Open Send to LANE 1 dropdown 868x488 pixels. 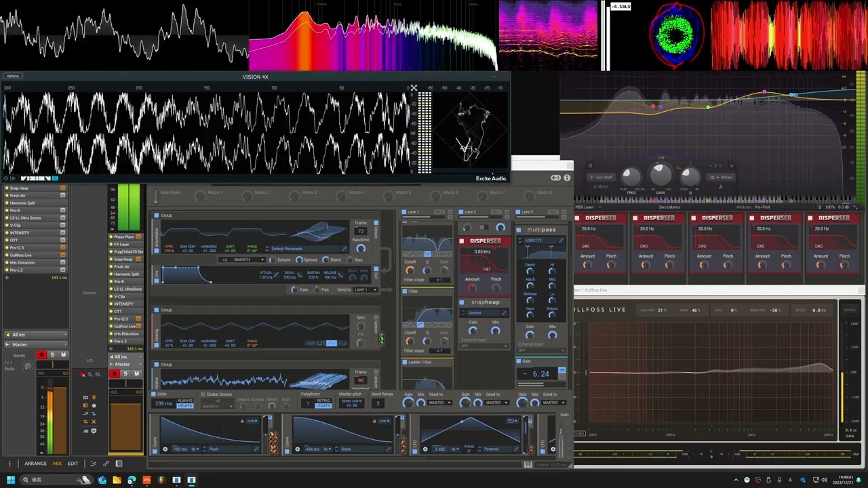click(x=365, y=290)
